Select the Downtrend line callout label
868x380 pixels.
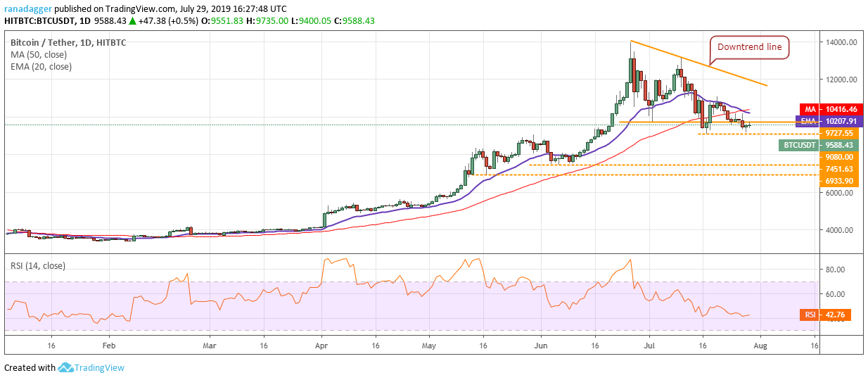click(x=750, y=48)
